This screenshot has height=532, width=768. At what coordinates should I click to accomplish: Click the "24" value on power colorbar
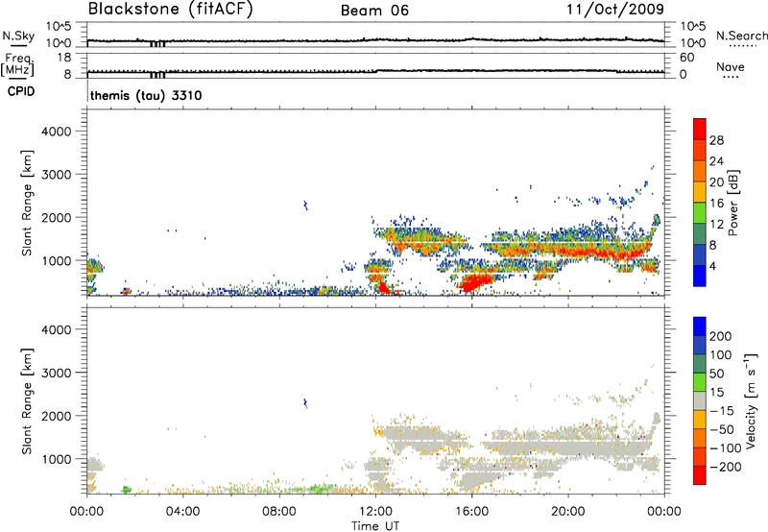point(716,161)
